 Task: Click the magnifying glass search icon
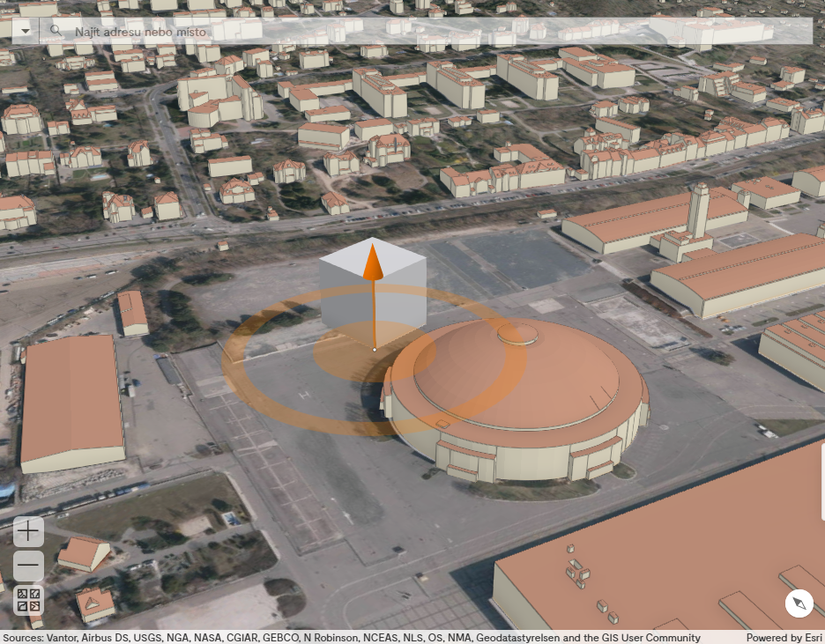pyautogui.click(x=55, y=30)
